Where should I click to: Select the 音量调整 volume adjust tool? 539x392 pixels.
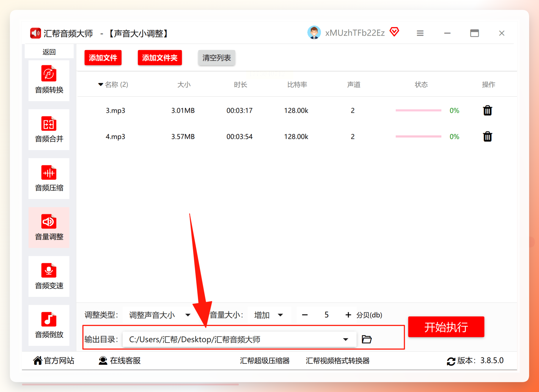49,227
